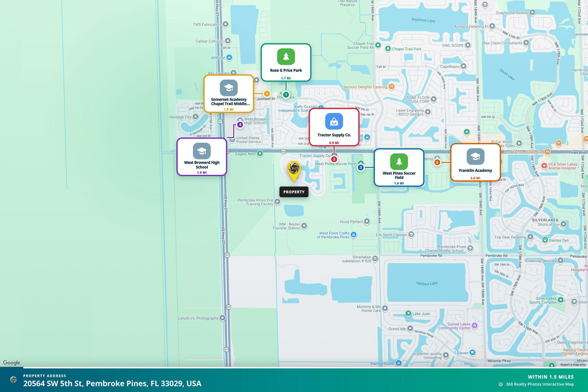Image resolution: width=588 pixels, height=392 pixels.
Task: Click the Harbour Lake label
Action: click(427, 283)
